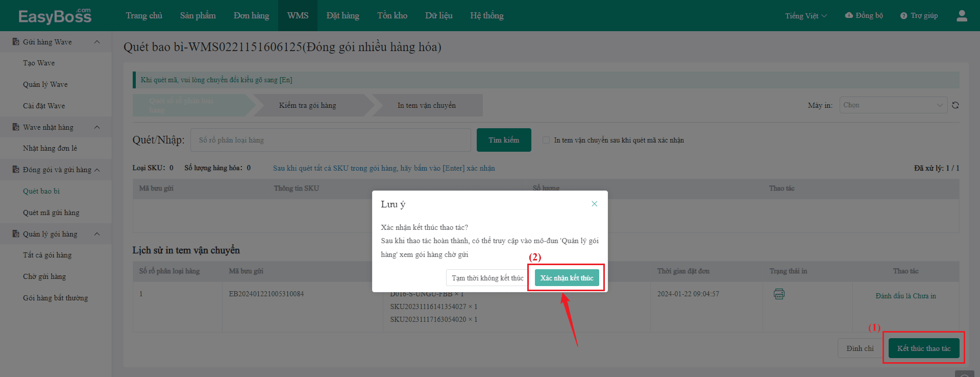Viewport: 980px width, 377px height.
Task: Open WMS menu
Action: coord(298,16)
